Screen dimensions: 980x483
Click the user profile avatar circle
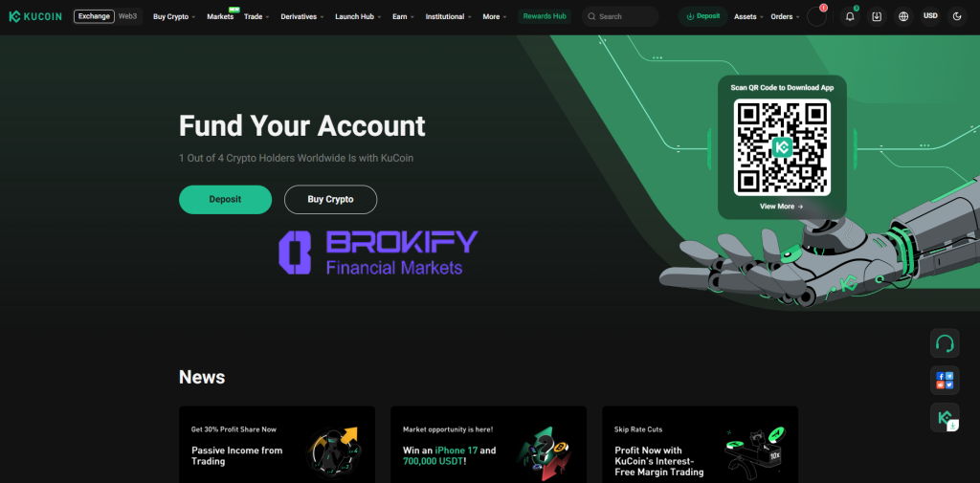[x=817, y=17]
